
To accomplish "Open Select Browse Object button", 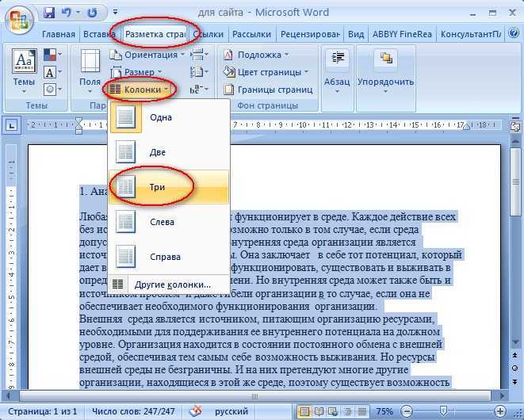I will (x=515, y=368).
